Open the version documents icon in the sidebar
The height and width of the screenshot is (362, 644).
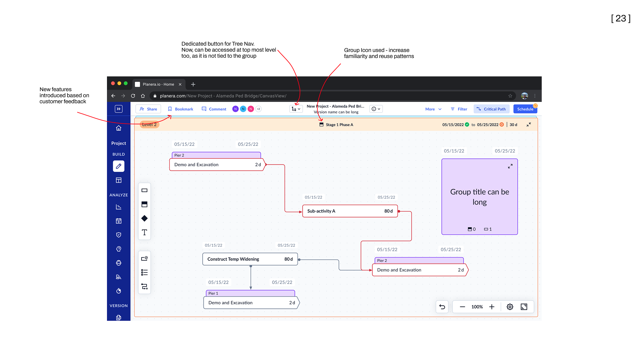click(118, 317)
